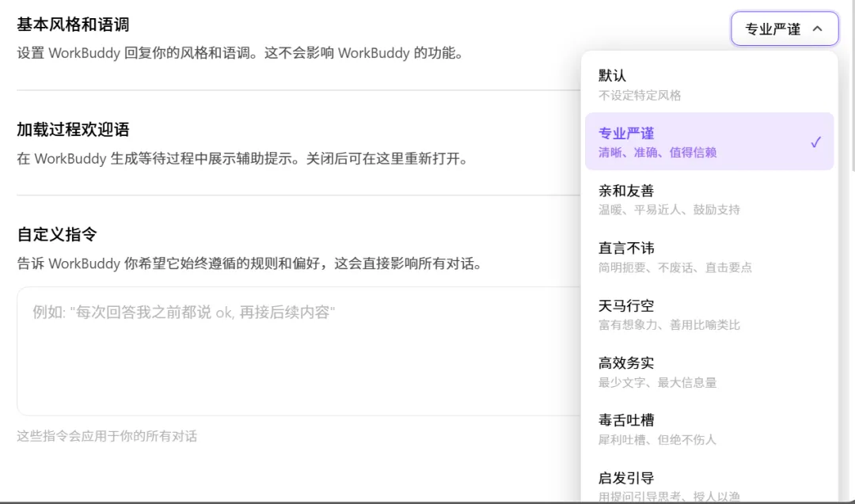Focus the custom instructions text box
This screenshot has height=504, width=855.
coord(298,351)
